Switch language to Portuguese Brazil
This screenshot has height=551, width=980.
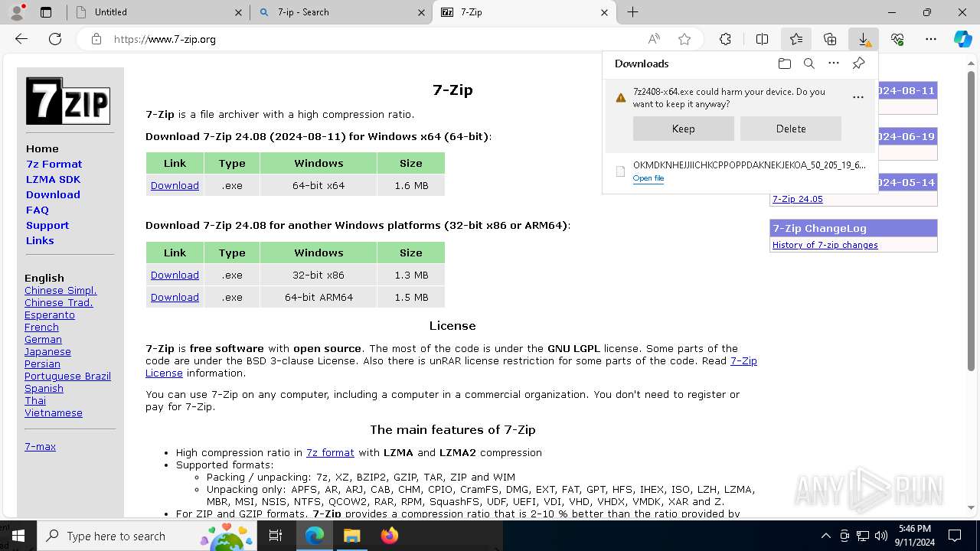click(x=67, y=376)
